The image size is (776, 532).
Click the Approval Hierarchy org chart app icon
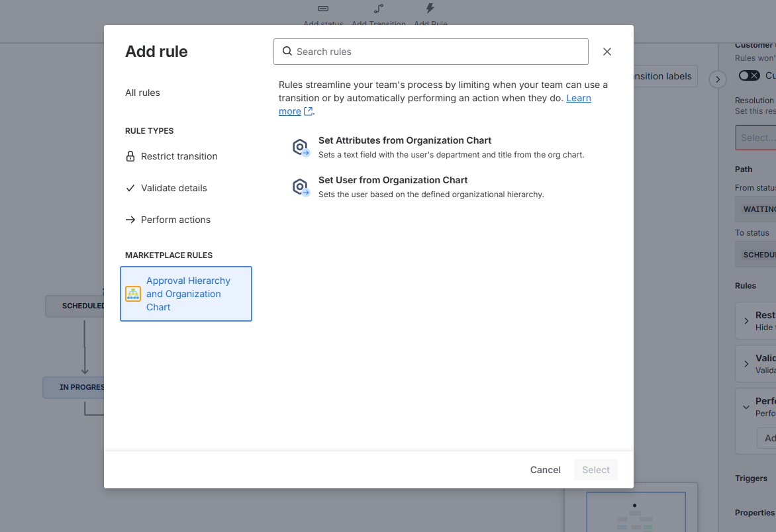coord(133,293)
